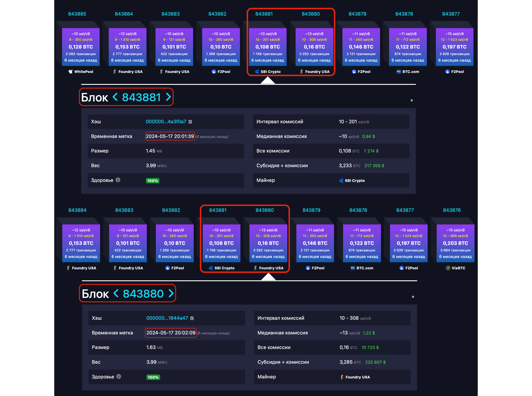Go to next block from 843881
This screenshot has height=396, width=532.
pyautogui.click(x=115, y=97)
